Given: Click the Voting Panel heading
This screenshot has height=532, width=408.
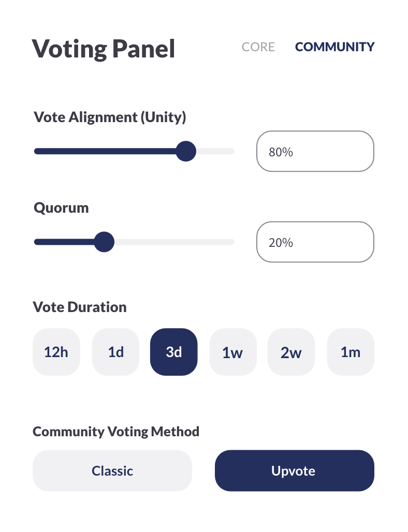Looking at the screenshot, I should (104, 49).
